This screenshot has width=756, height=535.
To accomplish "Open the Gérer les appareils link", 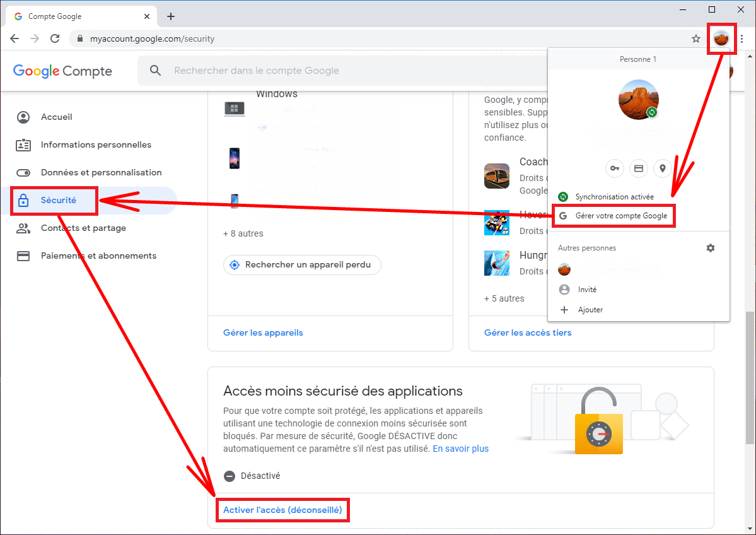I will tap(264, 333).
